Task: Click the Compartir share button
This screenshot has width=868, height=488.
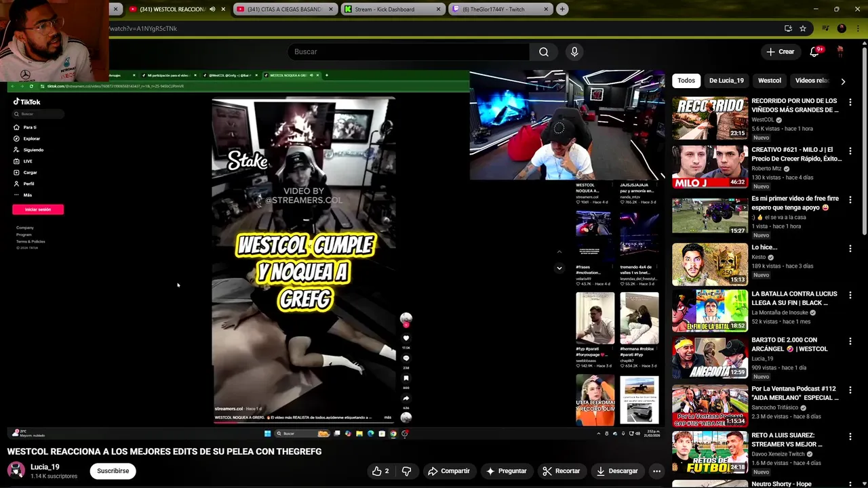Action: tap(448, 471)
